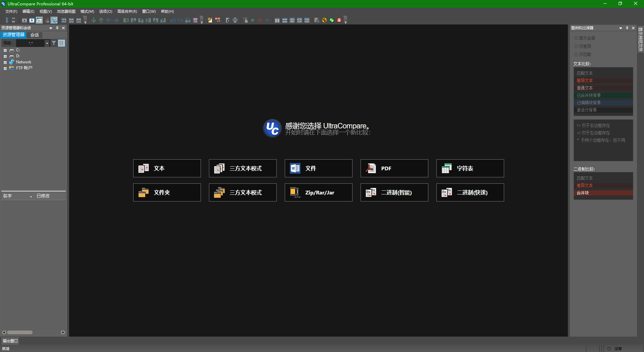This screenshot has width=644, height=352.
Task: Start a 二进制(智能) comparison
Action: [x=394, y=192]
